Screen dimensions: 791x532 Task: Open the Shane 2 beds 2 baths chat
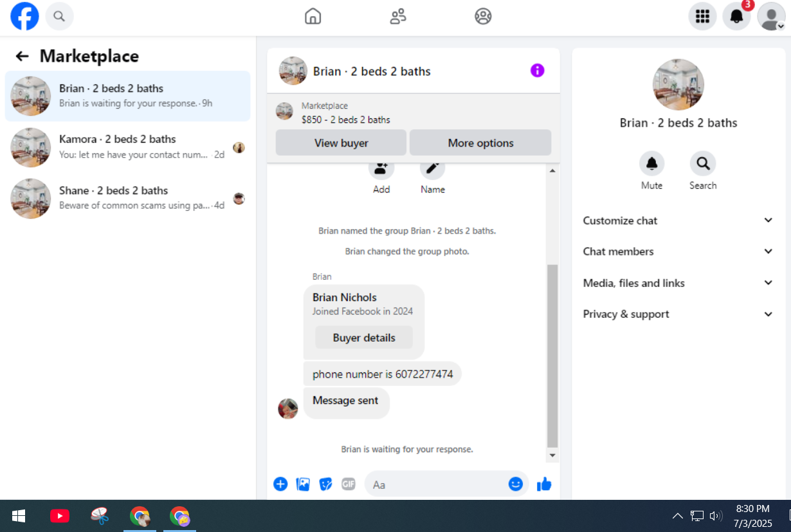(127, 198)
